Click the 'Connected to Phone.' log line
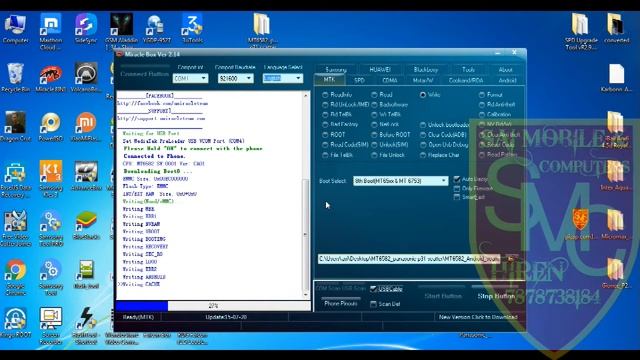This screenshot has width=640, height=360. (155, 156)
